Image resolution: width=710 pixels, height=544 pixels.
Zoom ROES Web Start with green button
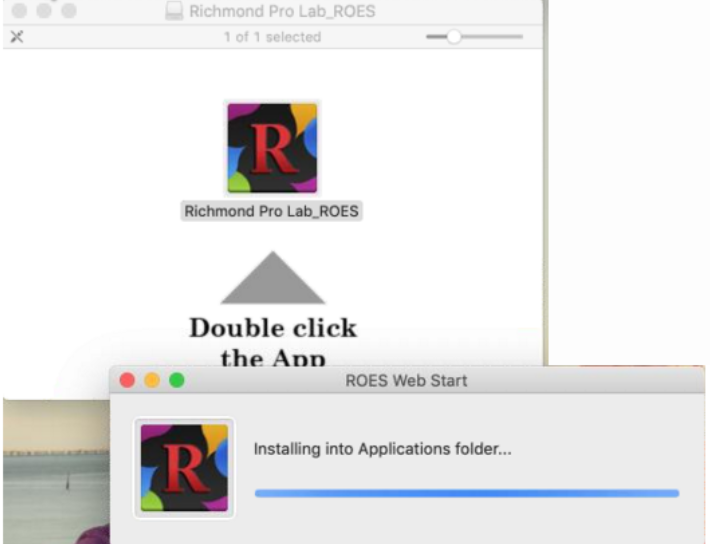177,381
